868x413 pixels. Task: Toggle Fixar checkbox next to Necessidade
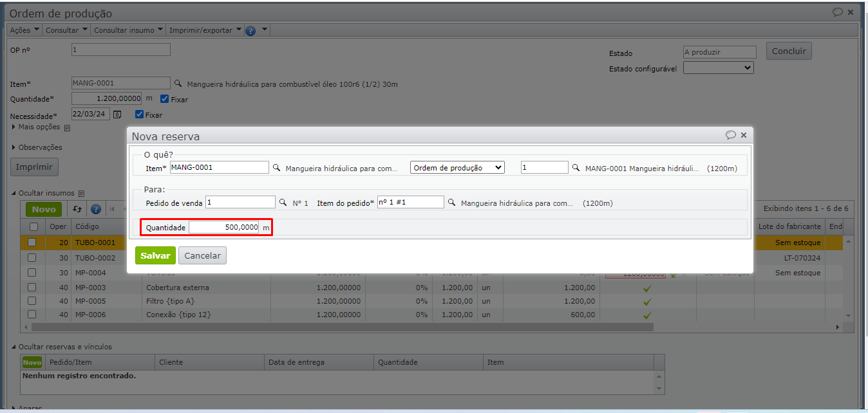pos(139,115)
